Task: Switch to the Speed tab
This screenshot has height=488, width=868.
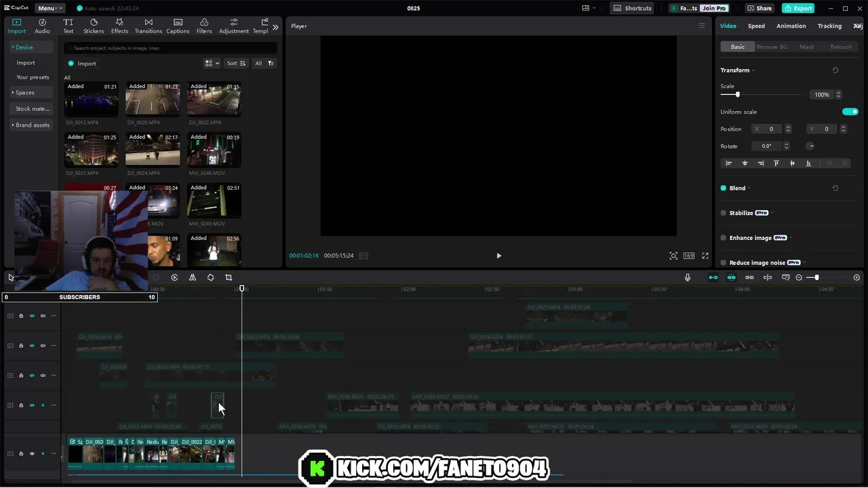Action: tap(756, 26)
